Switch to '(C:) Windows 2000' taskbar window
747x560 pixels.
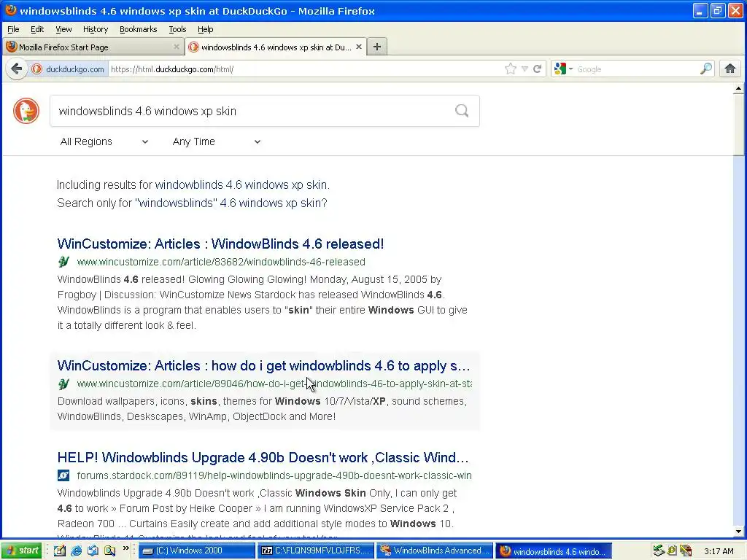pos(197,551)
